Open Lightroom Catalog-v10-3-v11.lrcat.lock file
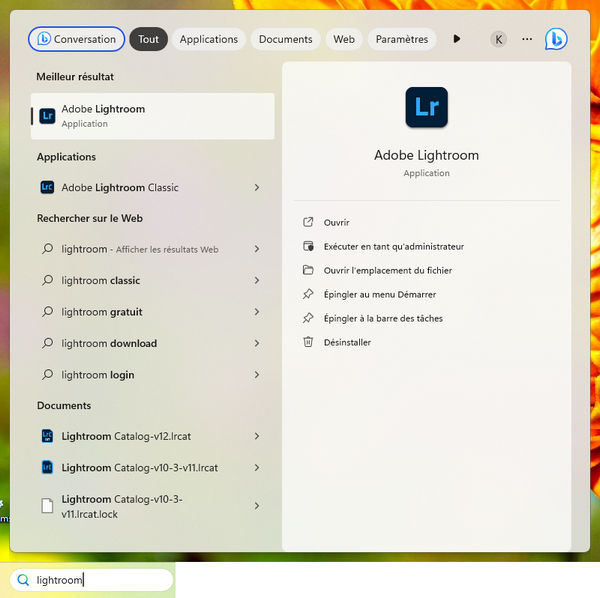Image resolution: width=600 pixels, height=598 pixels. (x=152, y=506)
